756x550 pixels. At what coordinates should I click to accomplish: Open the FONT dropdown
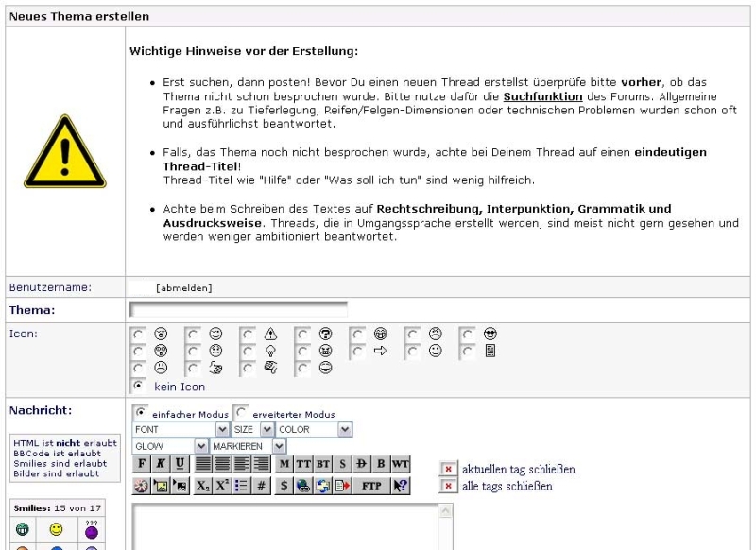click(x=180, y=429)
